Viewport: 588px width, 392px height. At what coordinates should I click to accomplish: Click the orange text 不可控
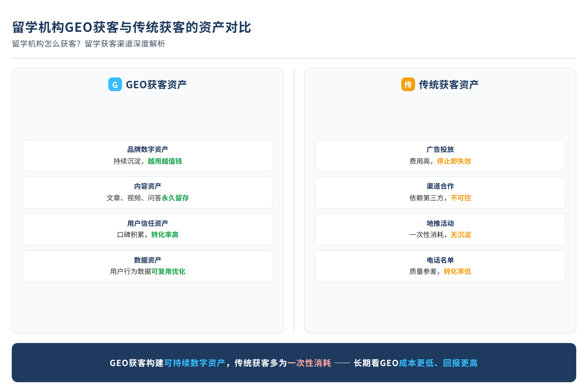pos(461,198)
